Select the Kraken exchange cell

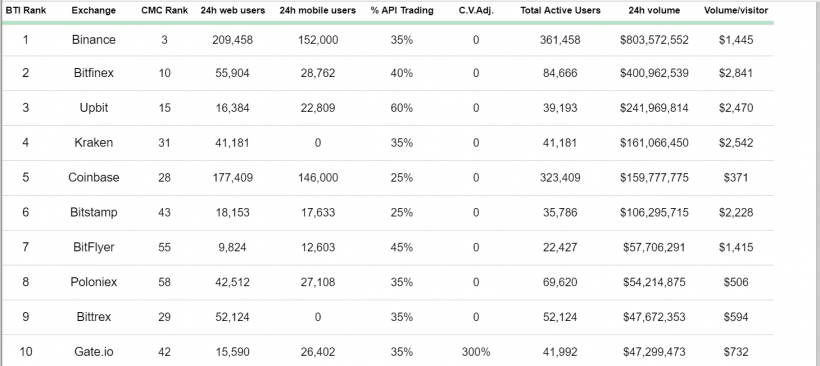tap(94, 143)
